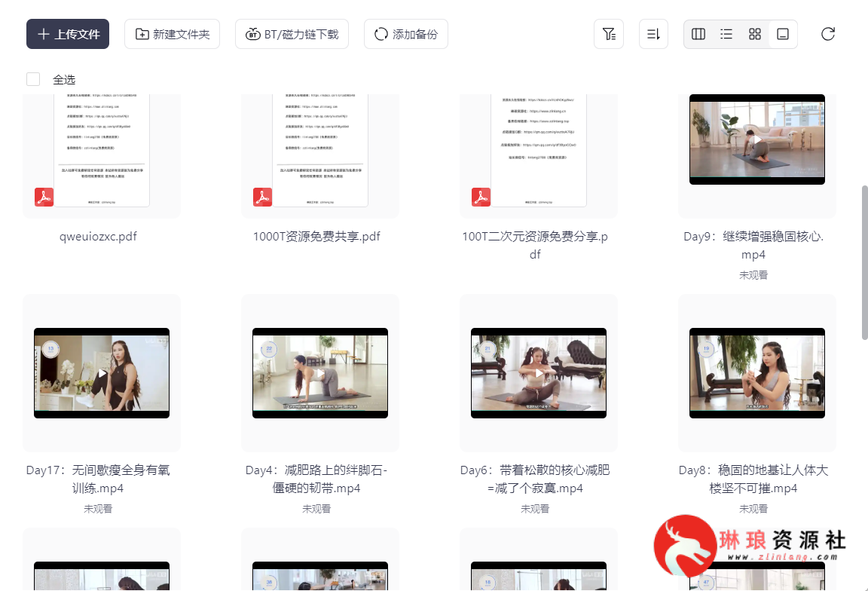Screen dimensions: 868x591
Task: Switch to list view mode icon
Action: pos(726,34)
